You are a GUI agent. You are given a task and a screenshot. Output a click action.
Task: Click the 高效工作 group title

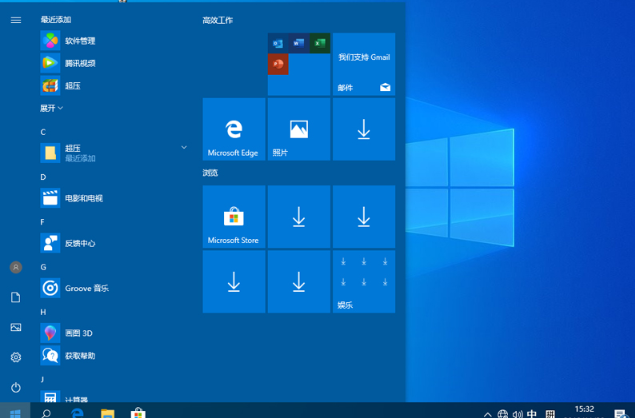[x=217, y=20]
